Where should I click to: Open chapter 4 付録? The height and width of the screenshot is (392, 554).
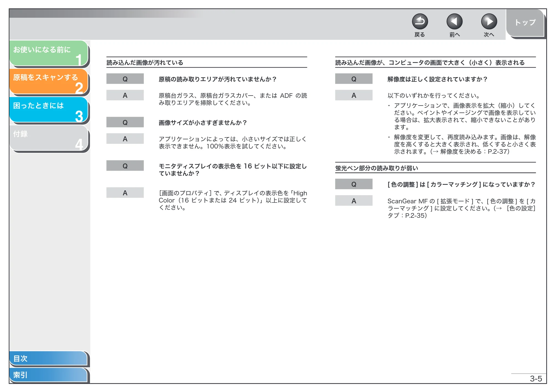tap(49, 138)
